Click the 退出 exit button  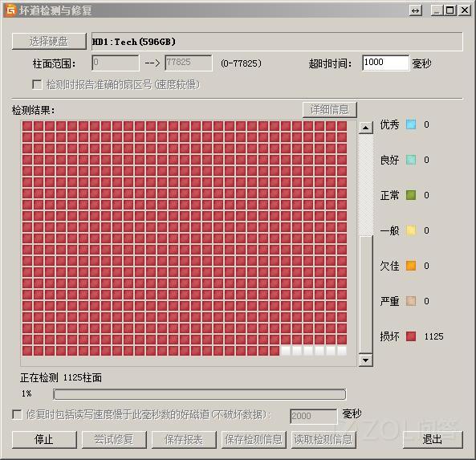(x=433, y=439)
